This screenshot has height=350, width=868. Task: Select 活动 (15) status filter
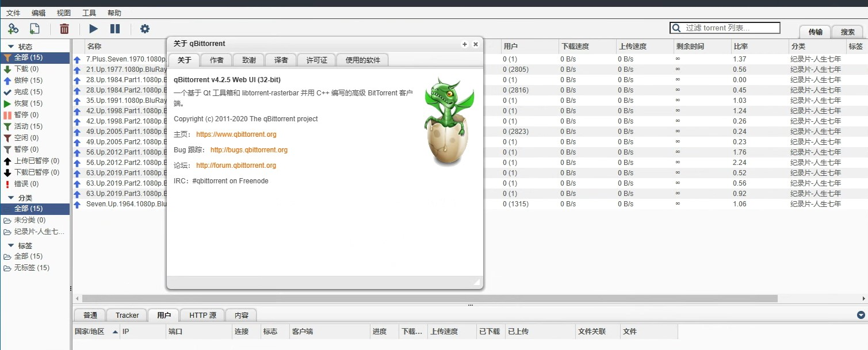point(35,126)
